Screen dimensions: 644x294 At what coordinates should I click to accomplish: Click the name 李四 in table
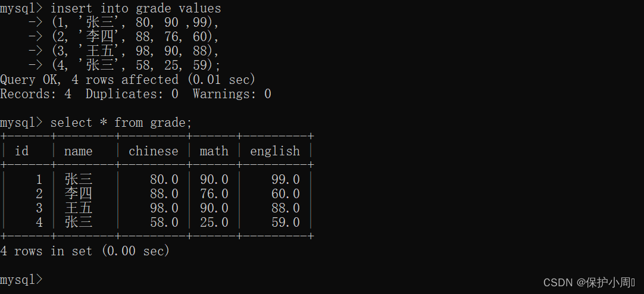pyautogui.click(x=79, y=194)
